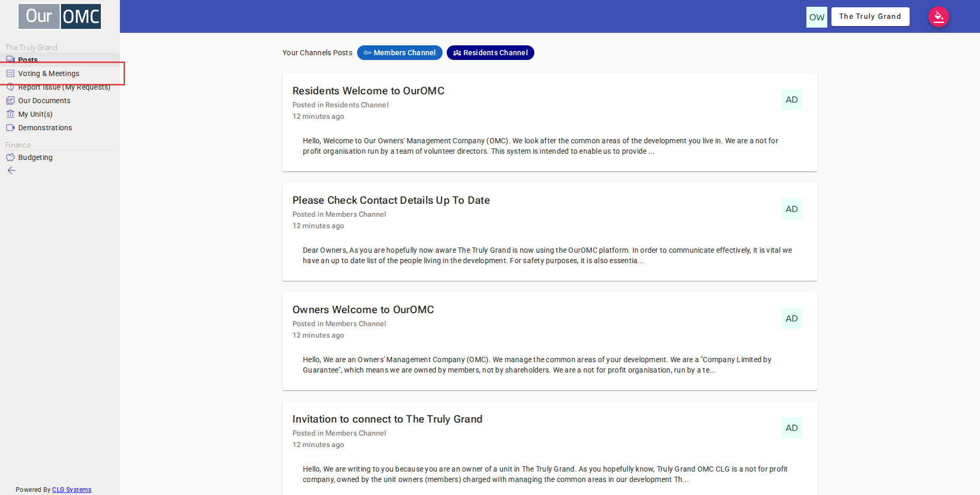Click AD avatar on Owners Welcome post
980x495 pixels.
[792, 318]
